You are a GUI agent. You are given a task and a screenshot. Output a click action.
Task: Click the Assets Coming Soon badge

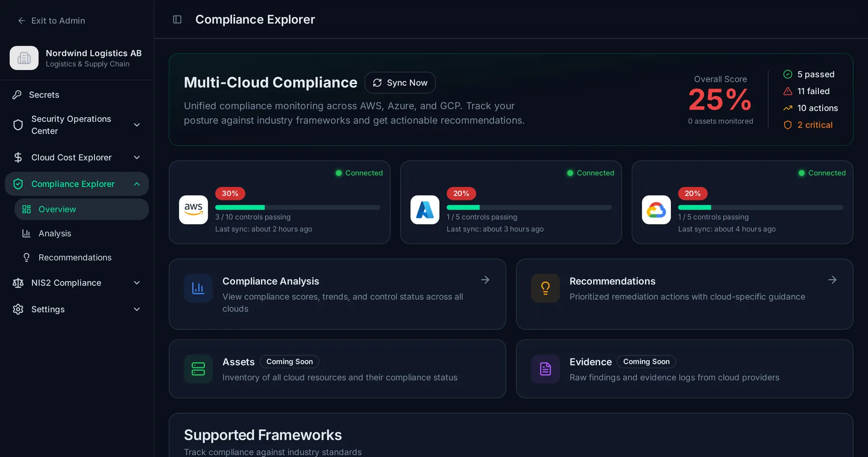[x=289, y=362]
